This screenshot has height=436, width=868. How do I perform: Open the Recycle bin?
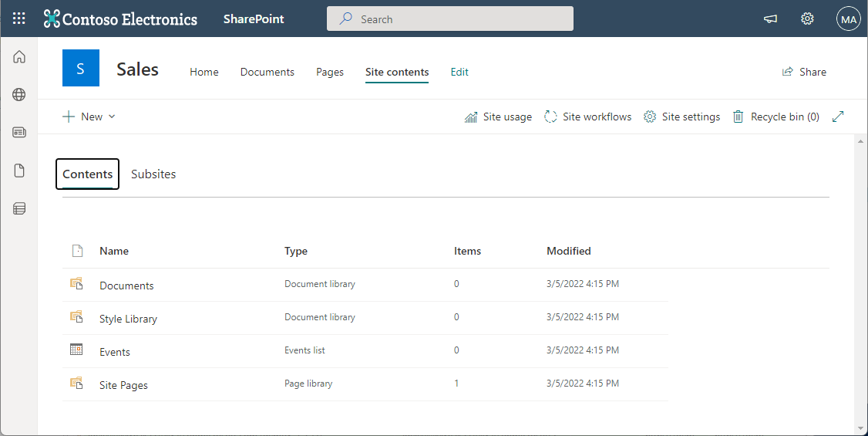[775, 117]
